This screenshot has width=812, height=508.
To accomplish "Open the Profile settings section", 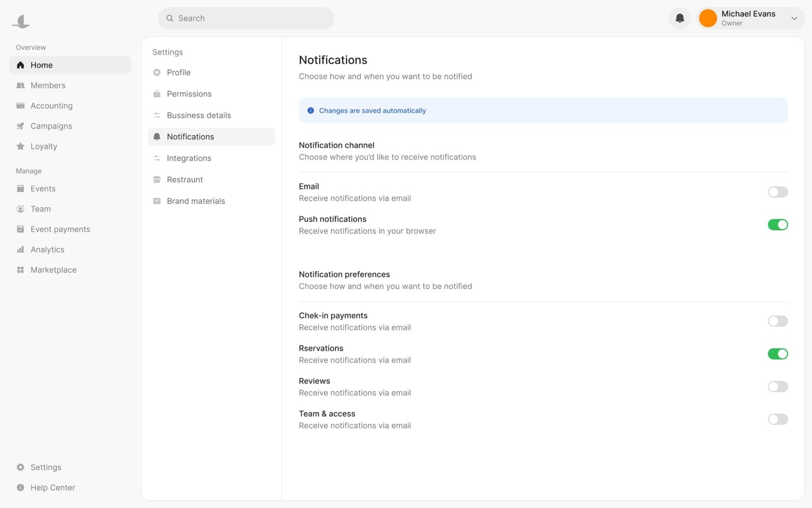I will [211, 73].
